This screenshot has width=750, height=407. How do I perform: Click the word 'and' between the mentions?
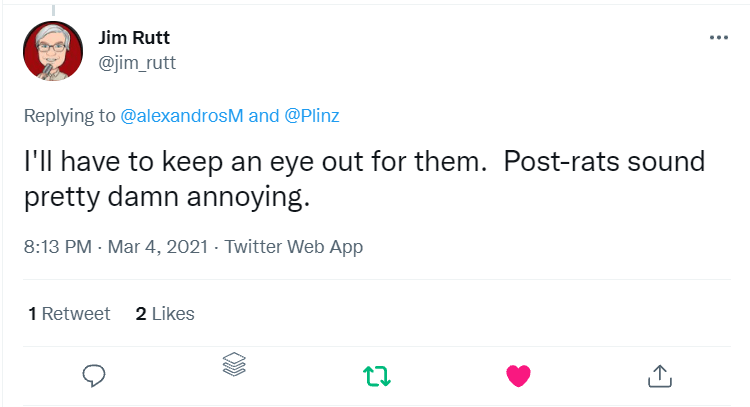pos(263,115)
